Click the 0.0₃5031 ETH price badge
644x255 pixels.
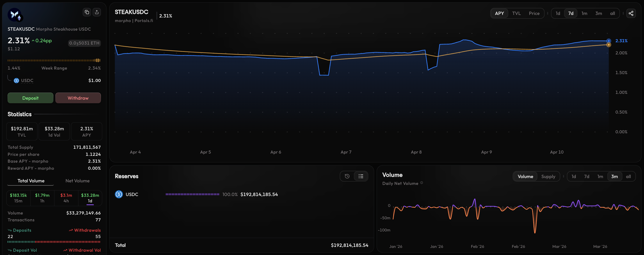pos(84,43)
